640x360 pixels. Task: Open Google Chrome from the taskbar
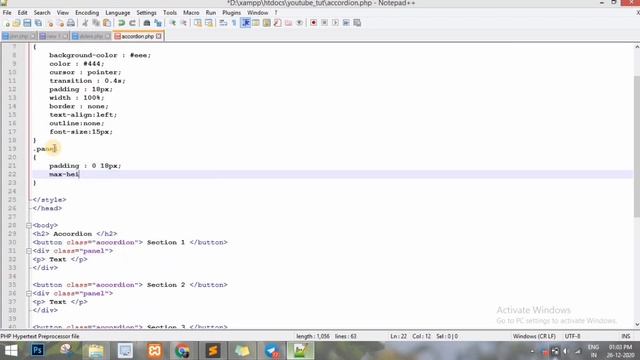pyautogui.click(x=182, y=351)
